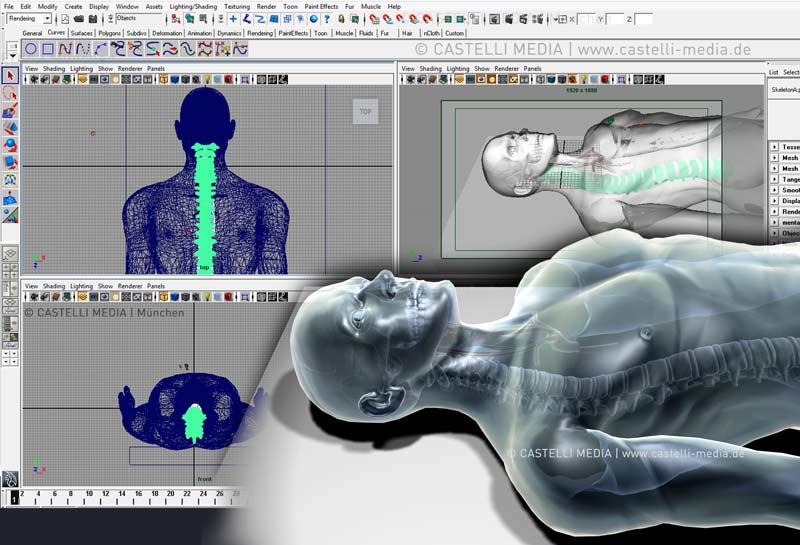Open Show menu in top view panel
This screenshot has height=545, width=800.
105,68
